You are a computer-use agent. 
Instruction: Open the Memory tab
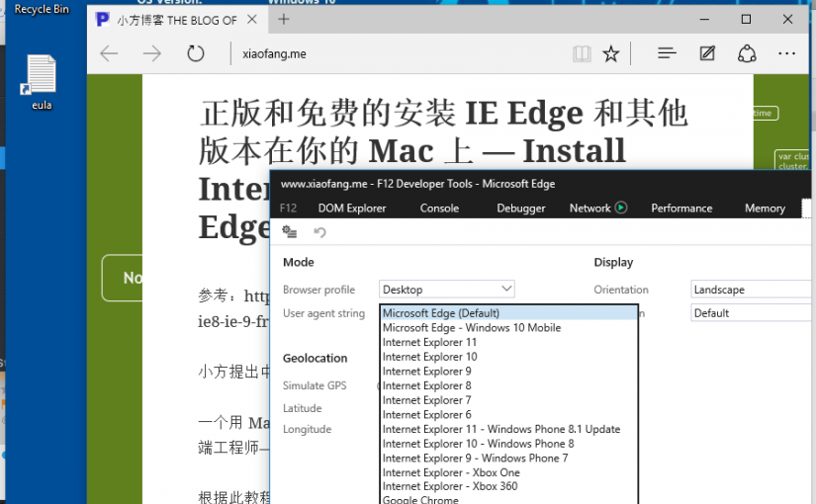point(765,209)
